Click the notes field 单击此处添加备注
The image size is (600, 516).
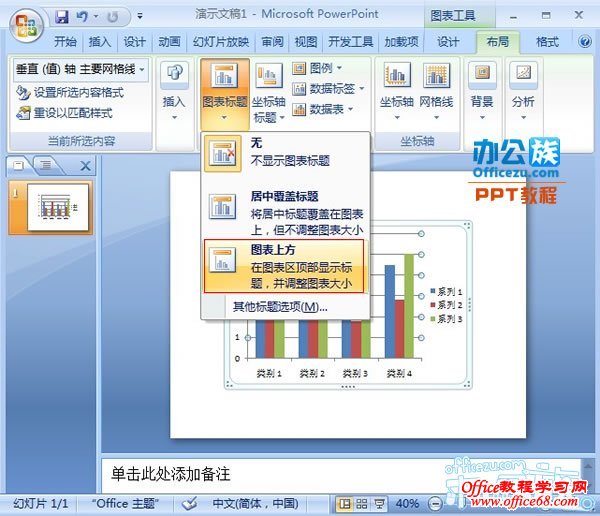(171, 474)
